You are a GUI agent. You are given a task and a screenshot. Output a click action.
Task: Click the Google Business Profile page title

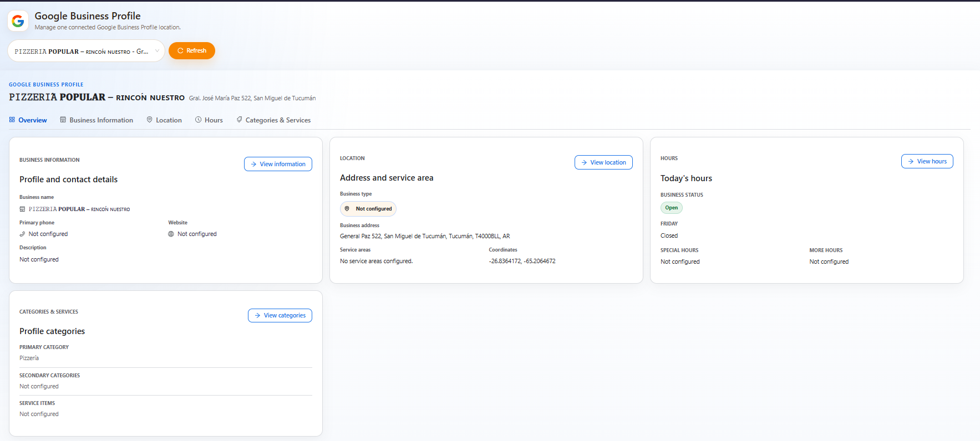[88, 16]
